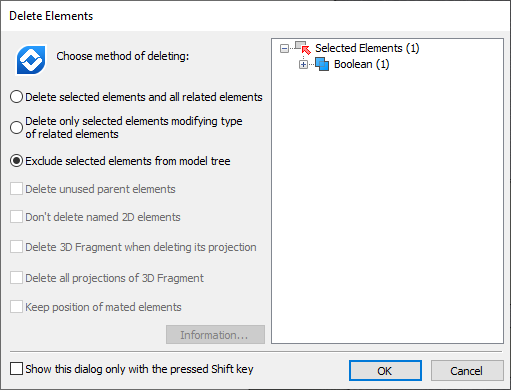Click the blue Boolean operation icon
The width and height of the screenshot is (511, 390).
322,64
